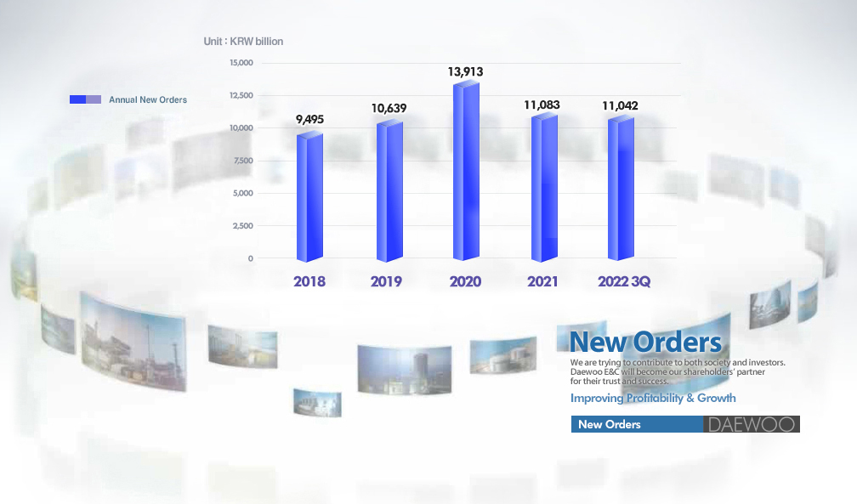The height and width of the screenshot is (504, 857).
Task: Click the large New Orders heading
Action: [x=645, y=343]
